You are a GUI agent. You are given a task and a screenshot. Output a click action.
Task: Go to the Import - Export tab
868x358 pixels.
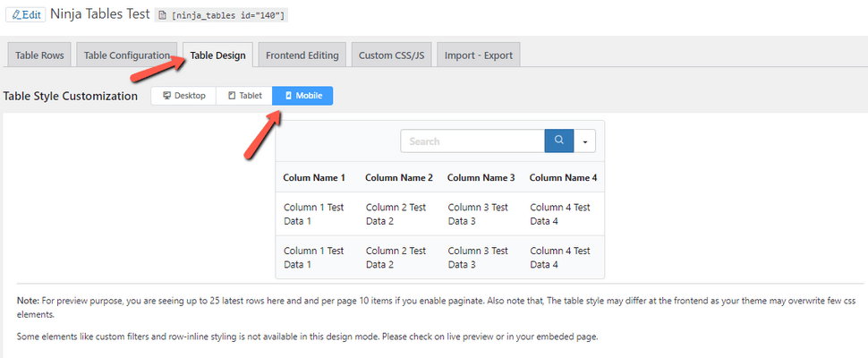pyautogui.click(x=478, y=55)
